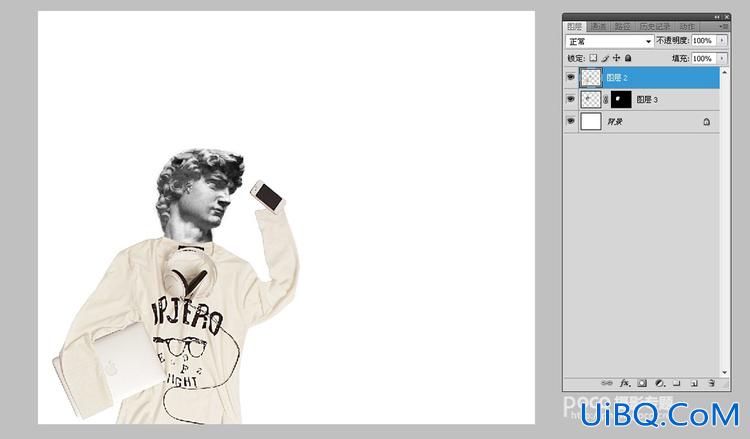Click the 填充 100% value field
The width and height of the screenshot is (750, 439).
coord(704,58)
